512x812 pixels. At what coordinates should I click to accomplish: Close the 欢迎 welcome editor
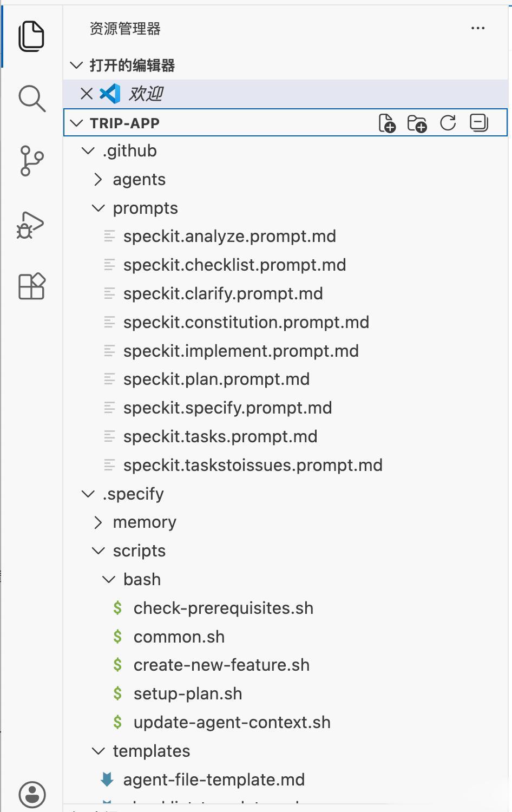87,94
